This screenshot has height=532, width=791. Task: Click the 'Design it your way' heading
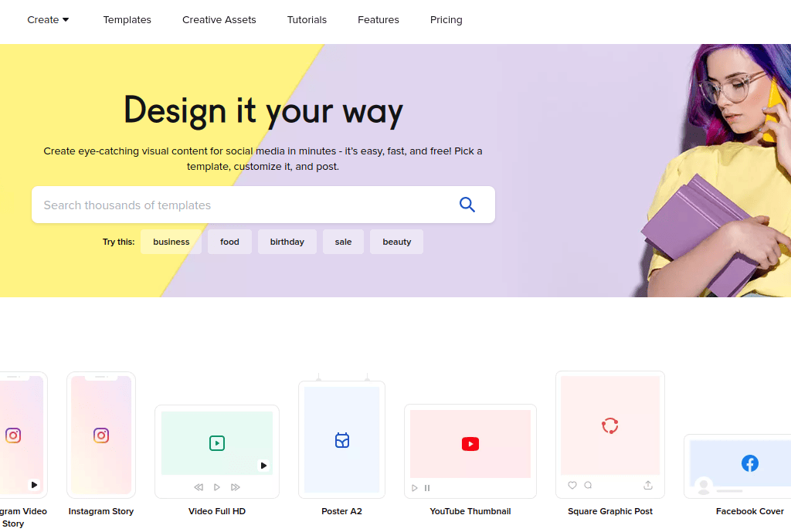263,111
